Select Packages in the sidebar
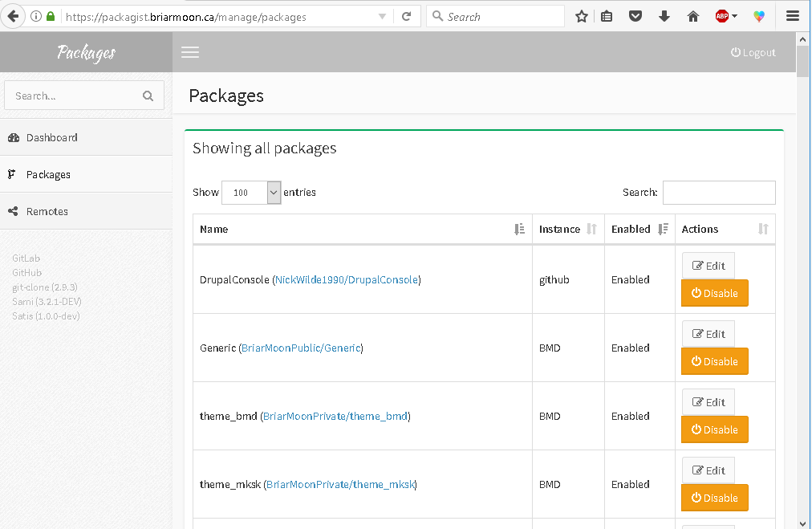This screenshot has width=812, height=529. click(x=86, y=175)
